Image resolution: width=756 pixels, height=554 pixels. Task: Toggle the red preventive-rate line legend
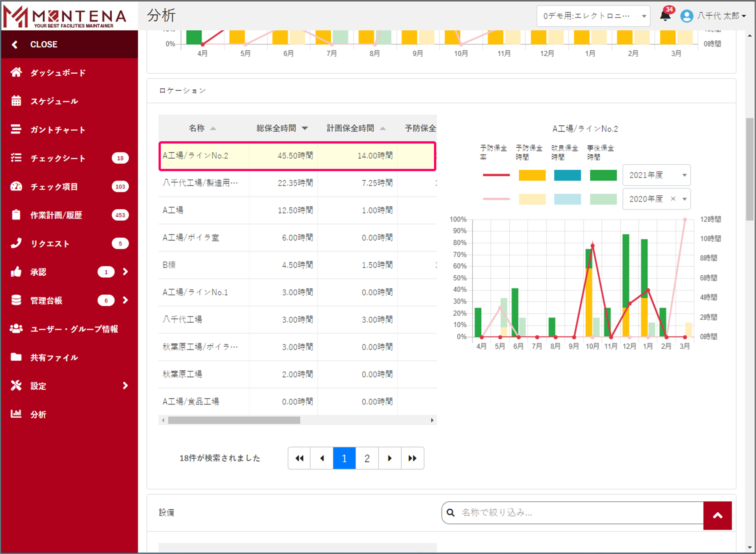pos(496,175)
